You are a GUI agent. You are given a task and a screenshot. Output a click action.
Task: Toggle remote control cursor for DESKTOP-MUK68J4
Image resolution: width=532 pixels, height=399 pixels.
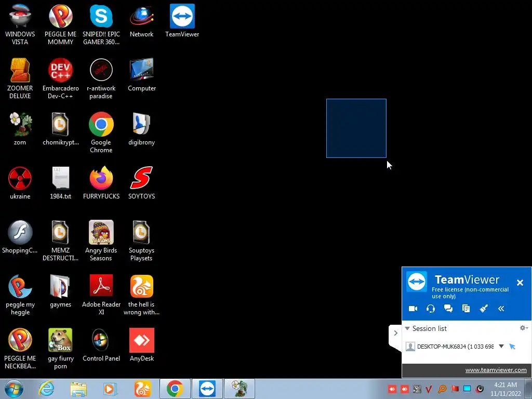512,347
